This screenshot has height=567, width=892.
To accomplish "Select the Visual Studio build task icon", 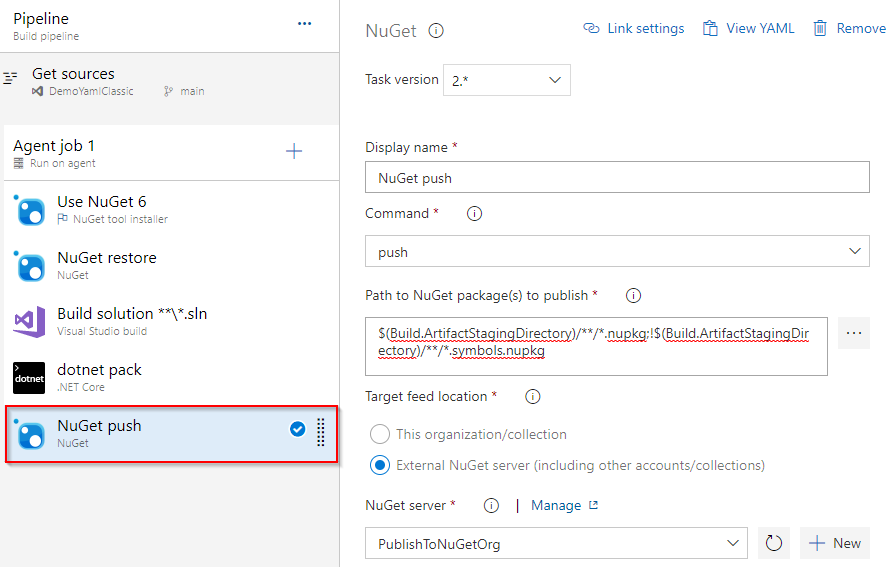I will tap(30, 321).
